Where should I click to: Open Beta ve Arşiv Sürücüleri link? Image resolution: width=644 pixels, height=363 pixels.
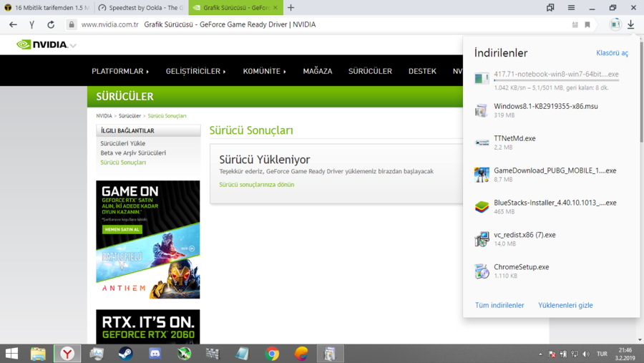133,153
